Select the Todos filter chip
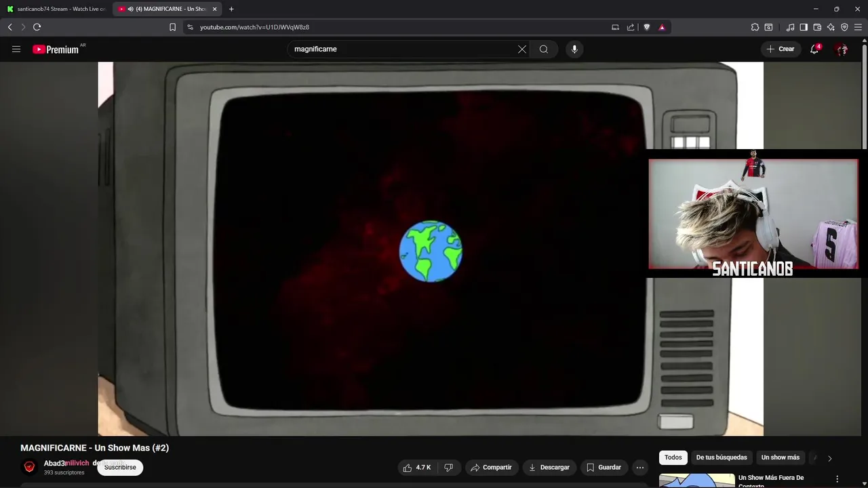The height and width of the screenshot is (488, 868). pyautogui.click(x=673, y=457)
